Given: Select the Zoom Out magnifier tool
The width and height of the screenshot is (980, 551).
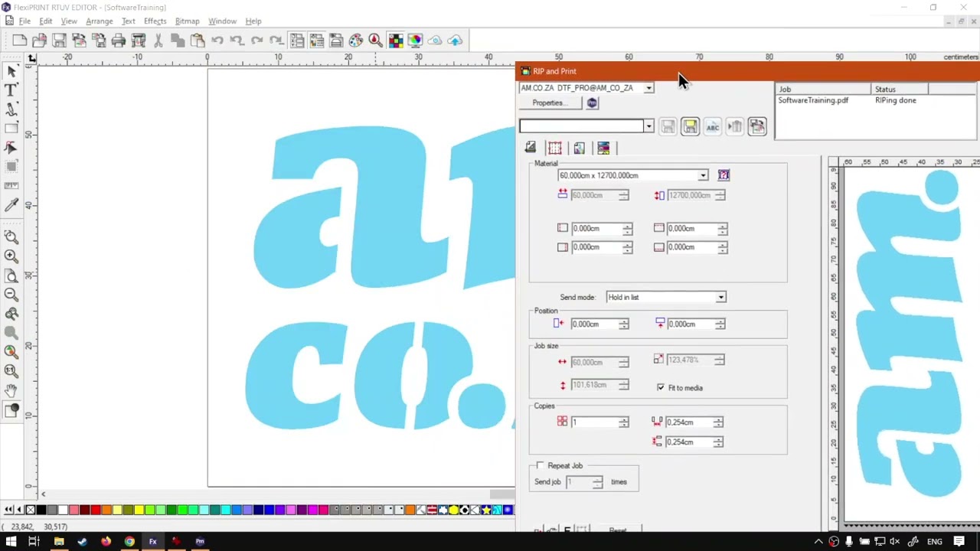Looking at the screenshot, I should [11, 295].
